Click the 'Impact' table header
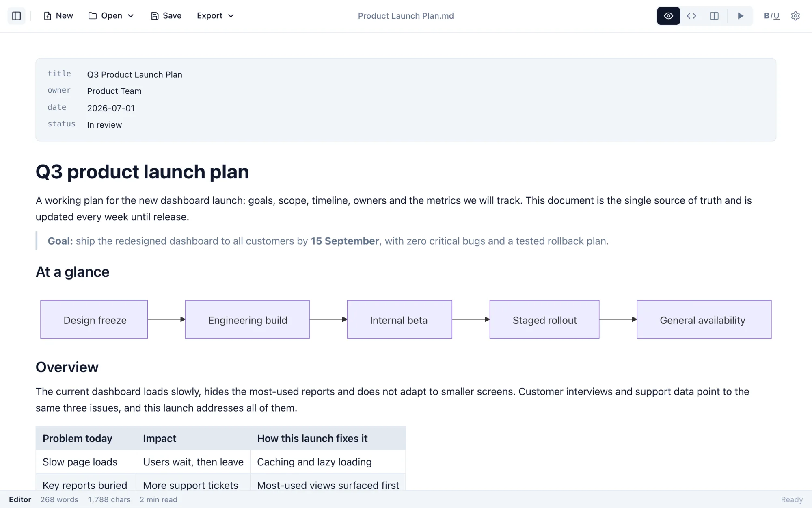This screenshot has height=508, width=812. click(x=193, y=439)
